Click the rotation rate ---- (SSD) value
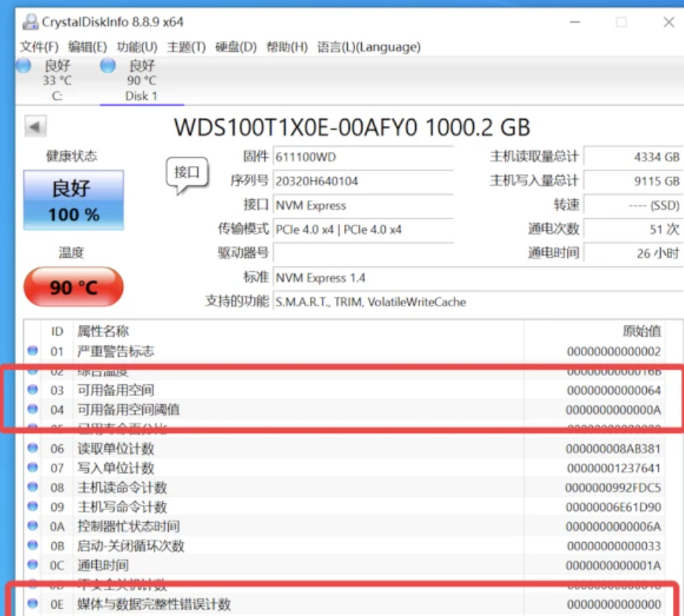 634,205
